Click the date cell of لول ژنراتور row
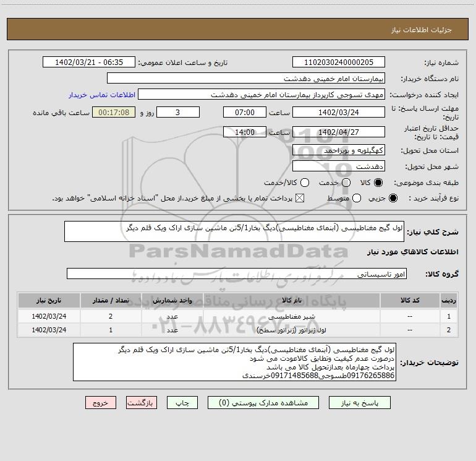 pos(49,330)
